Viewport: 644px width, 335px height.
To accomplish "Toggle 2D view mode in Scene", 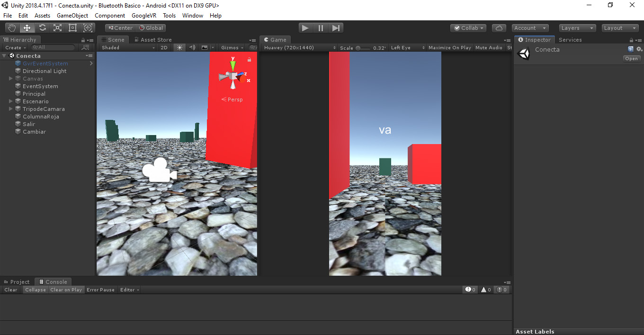I will point(164,47).
